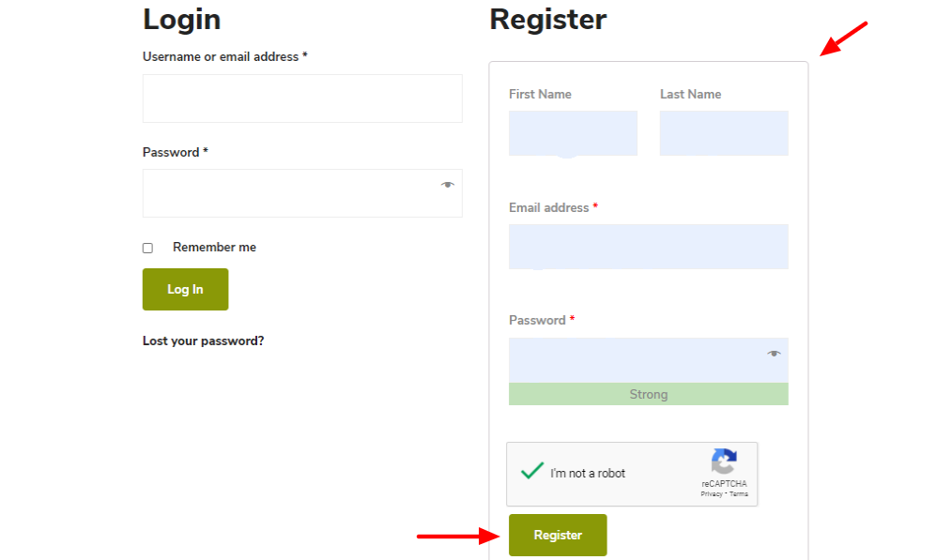This screenshot has height=560, width=952.
Task: Click the reCAPTCHA logo icon
Action: (x=724, y=462)
